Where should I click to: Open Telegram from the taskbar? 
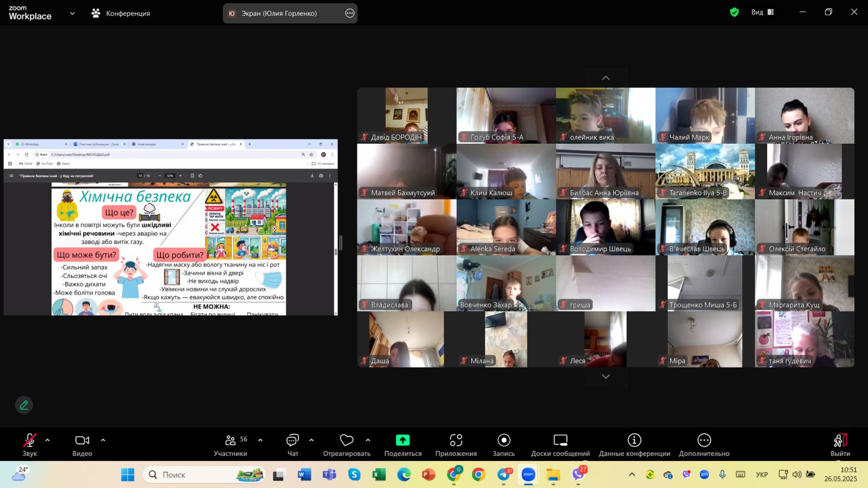coord(504,475)
